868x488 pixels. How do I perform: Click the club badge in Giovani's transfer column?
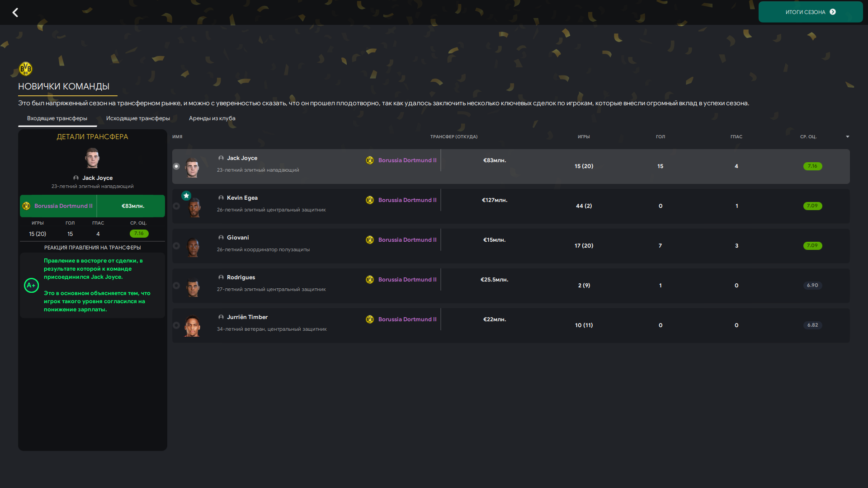click(x=370, y=240)
